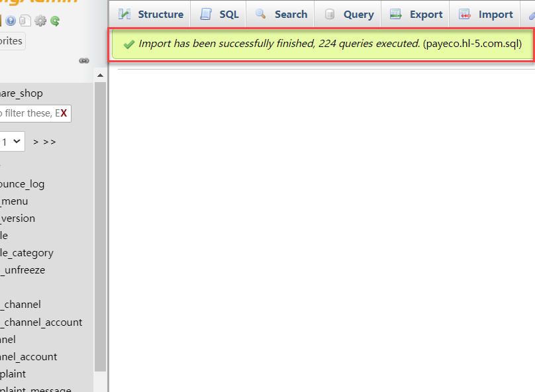Screen dimensions: 535x392
Task: Open the Export tab
Action: coord(416,14)
